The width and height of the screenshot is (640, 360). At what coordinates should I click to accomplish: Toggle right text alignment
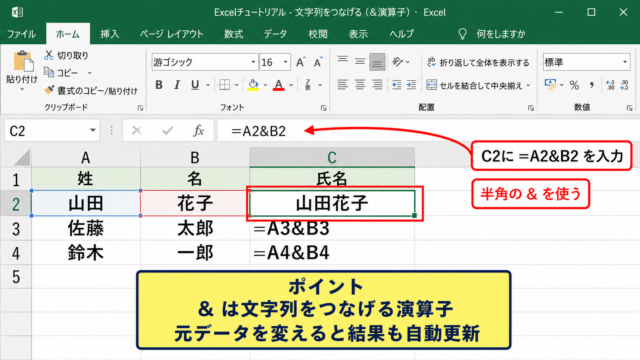(x=377, y=85)
